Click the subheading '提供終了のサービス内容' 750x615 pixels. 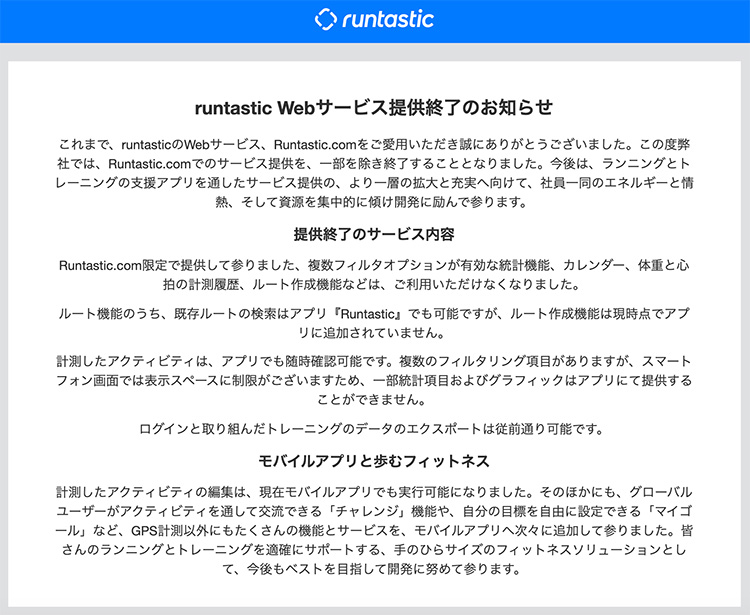coord(374,234)
